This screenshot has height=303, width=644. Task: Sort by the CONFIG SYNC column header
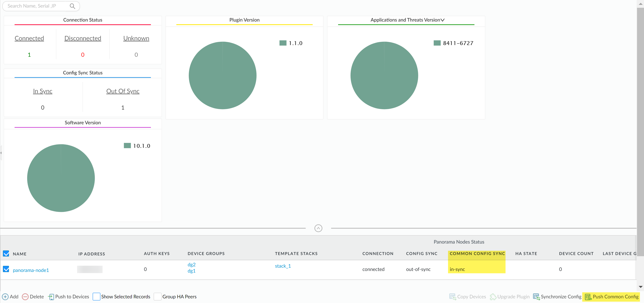421,253
